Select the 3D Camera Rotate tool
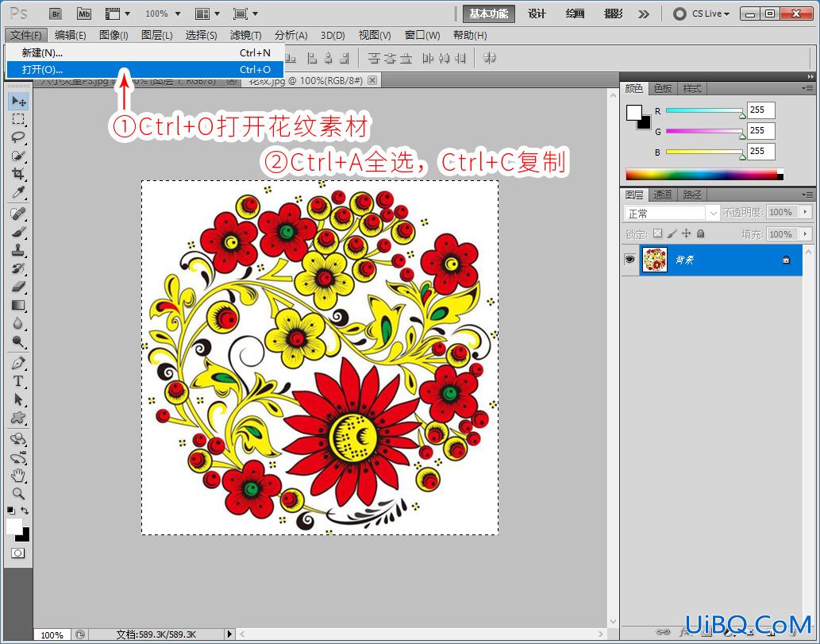820x644 pixels. click(18, 457)
